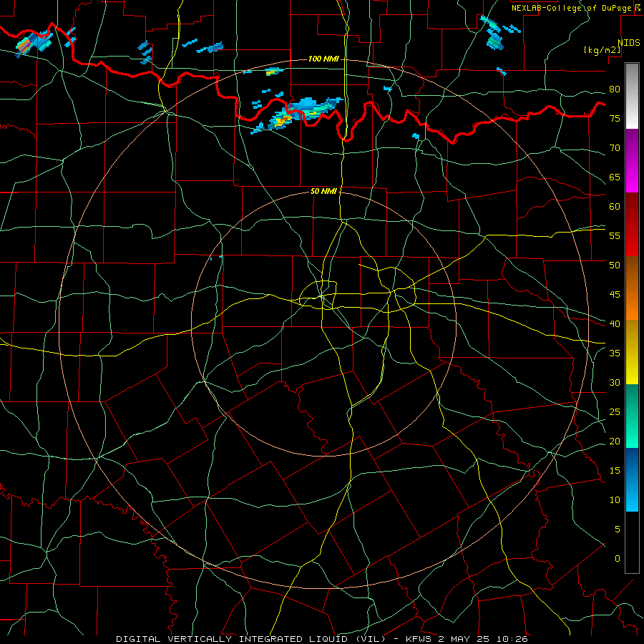Click the orange-brown segment of the color bar
The height and width of the screenshot is (644, 644).
pyautogui.click(x=632, y=288)
